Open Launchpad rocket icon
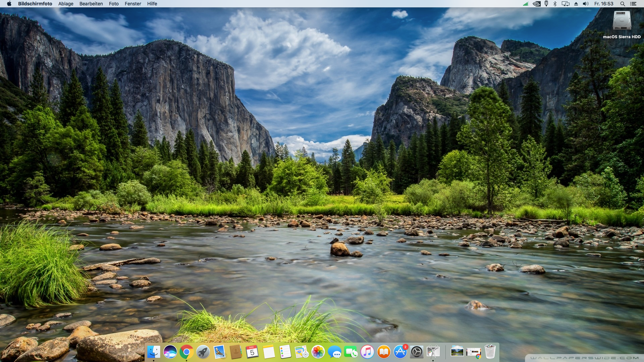The width and height of the screenshot is (644, 362). coord(203,352)
